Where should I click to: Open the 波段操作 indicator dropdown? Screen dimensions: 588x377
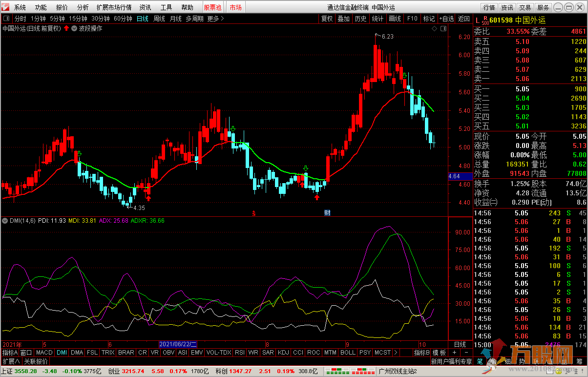[x=74, y=28]
